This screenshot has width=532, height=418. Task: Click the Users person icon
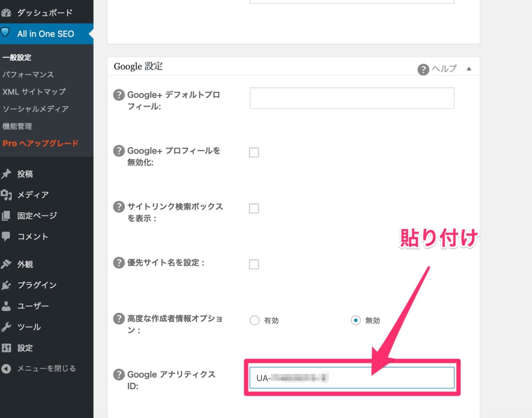click(6, 306)
